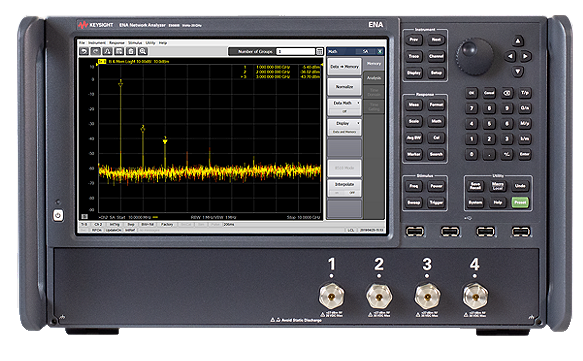This screenshot has width=583, height=361.
Task: Open the keypad icon beside Number of Groups
Action: pos(319,51)
